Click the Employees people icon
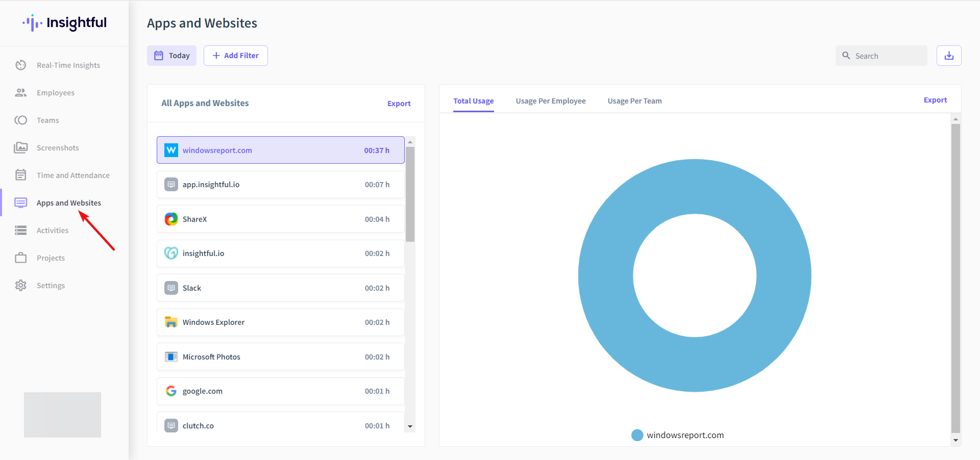 tap(20, 93)
